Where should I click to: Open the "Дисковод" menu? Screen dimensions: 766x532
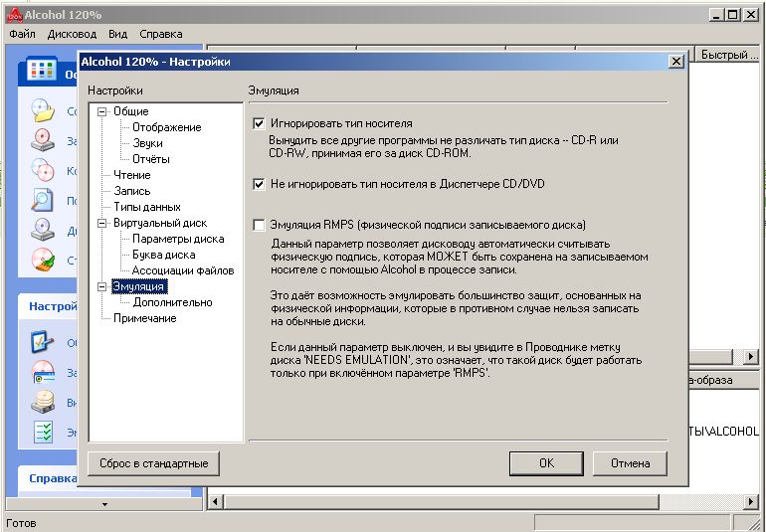(x=72, y=34)
